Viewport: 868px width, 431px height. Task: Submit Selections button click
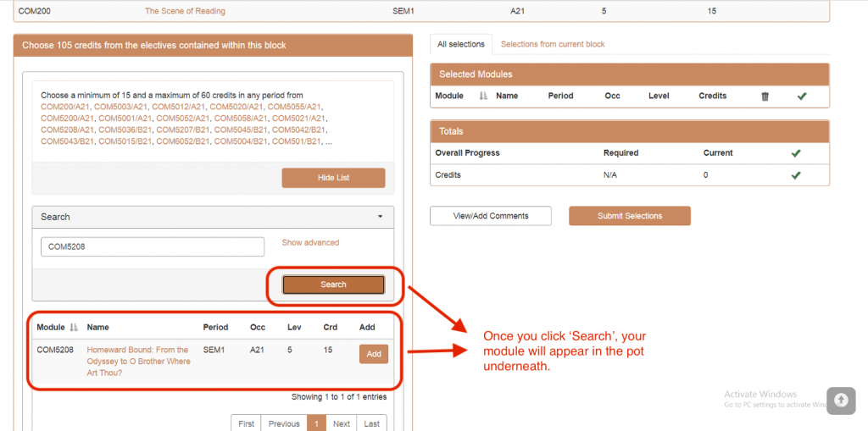629,216
